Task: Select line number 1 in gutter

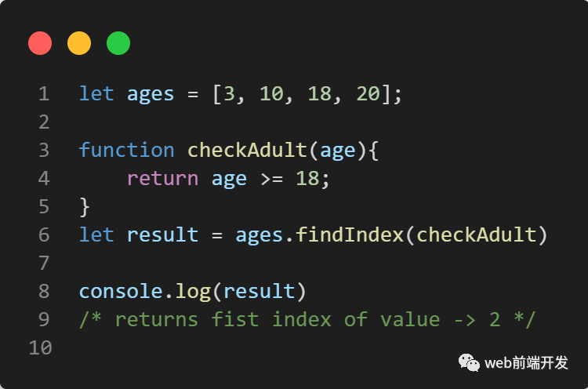Action: 43,94
